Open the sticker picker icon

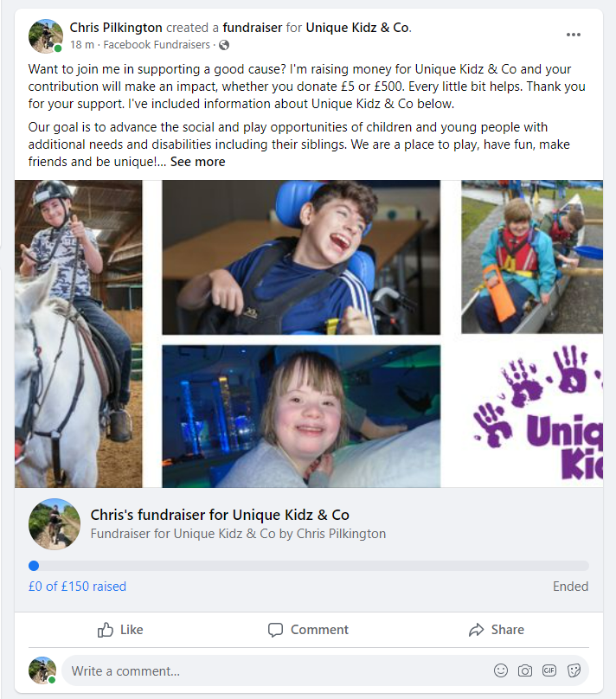574,670
